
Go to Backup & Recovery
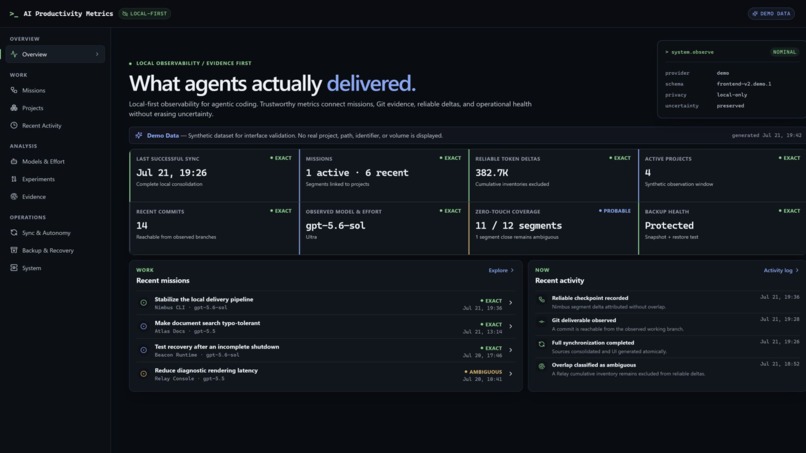[x=55, y=250]
